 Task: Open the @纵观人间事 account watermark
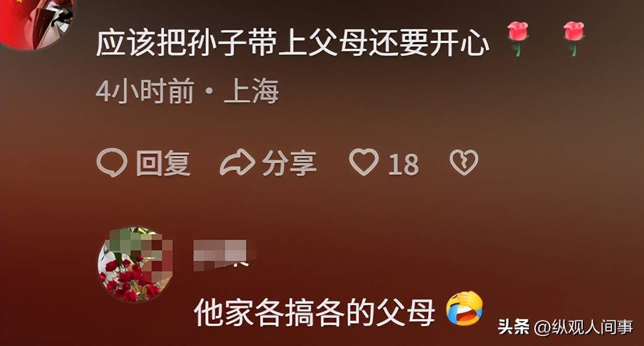[583, 327]
